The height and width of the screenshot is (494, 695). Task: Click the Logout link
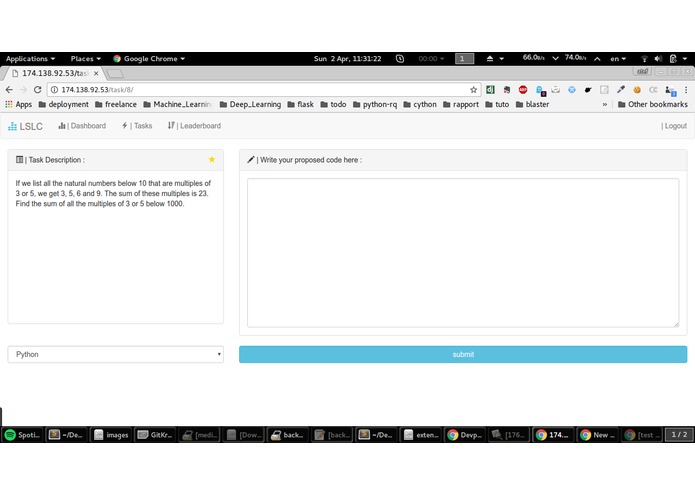pyautogui.click(x=674, y=126)
